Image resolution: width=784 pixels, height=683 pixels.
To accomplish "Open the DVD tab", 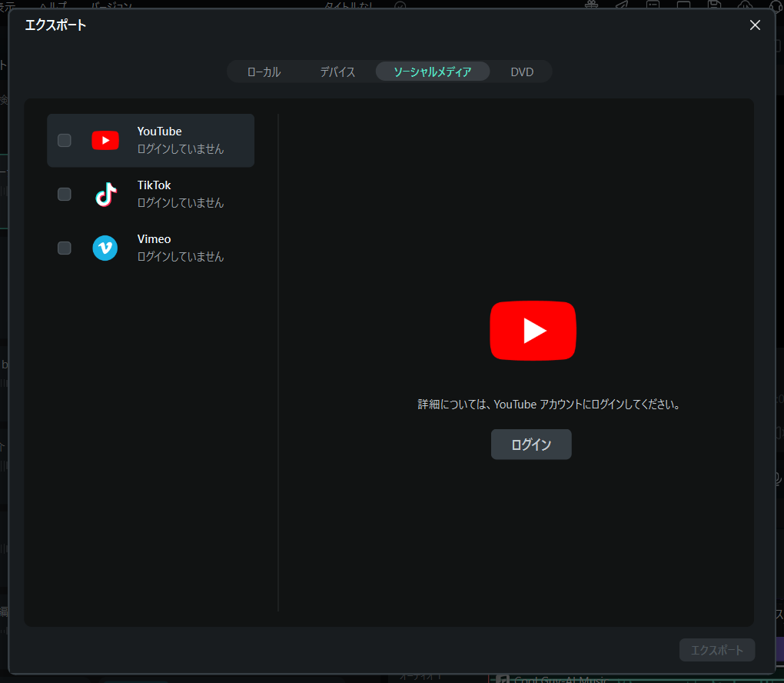I will (x=522, y=72).
